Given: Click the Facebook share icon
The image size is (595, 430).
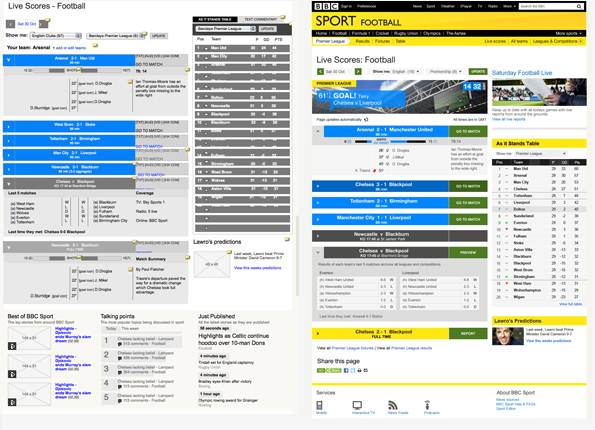Looking at the screenshot, I should pyautogui.click(x=346, y=370).
